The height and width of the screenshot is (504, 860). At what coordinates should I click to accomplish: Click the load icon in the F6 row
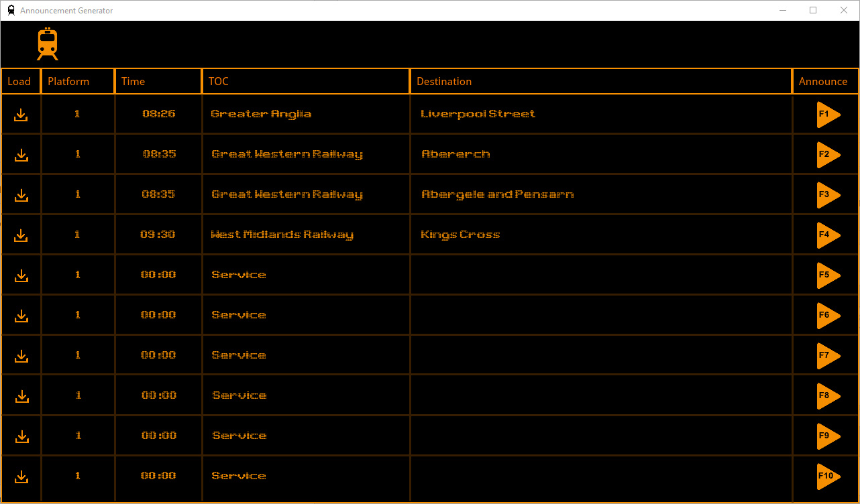(21, 316)
